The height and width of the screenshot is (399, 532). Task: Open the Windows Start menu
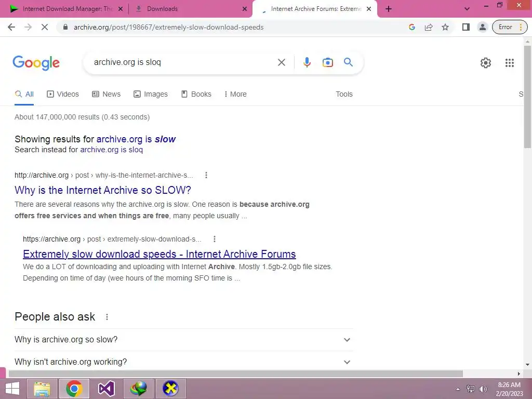click(x=12, y=389)
